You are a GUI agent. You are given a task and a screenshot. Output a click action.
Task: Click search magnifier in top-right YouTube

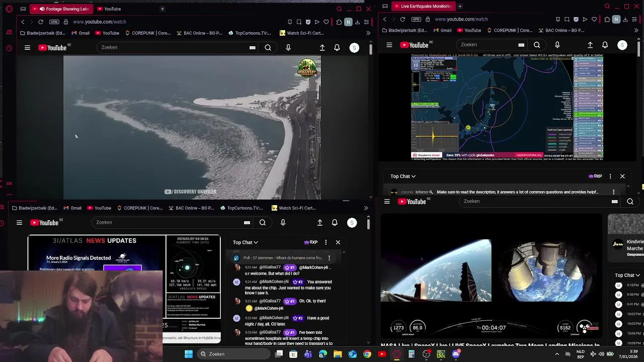click(x=537, y=45)
